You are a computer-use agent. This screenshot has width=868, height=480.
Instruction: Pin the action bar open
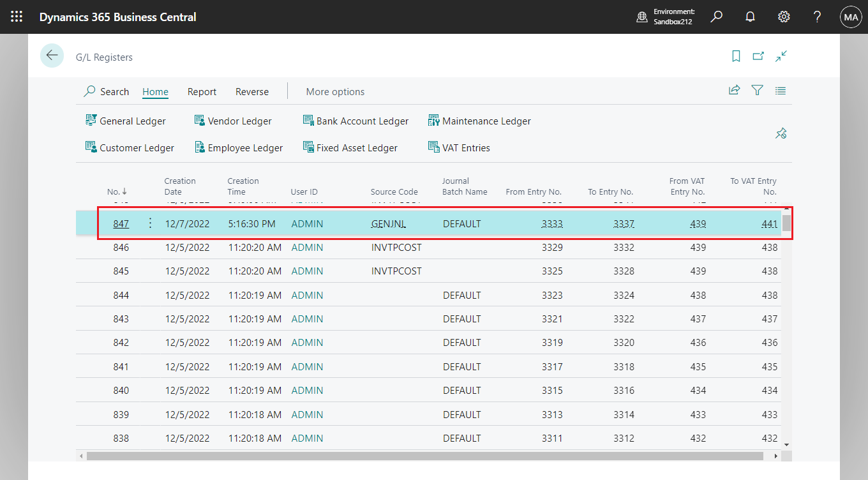coord(781,133)
